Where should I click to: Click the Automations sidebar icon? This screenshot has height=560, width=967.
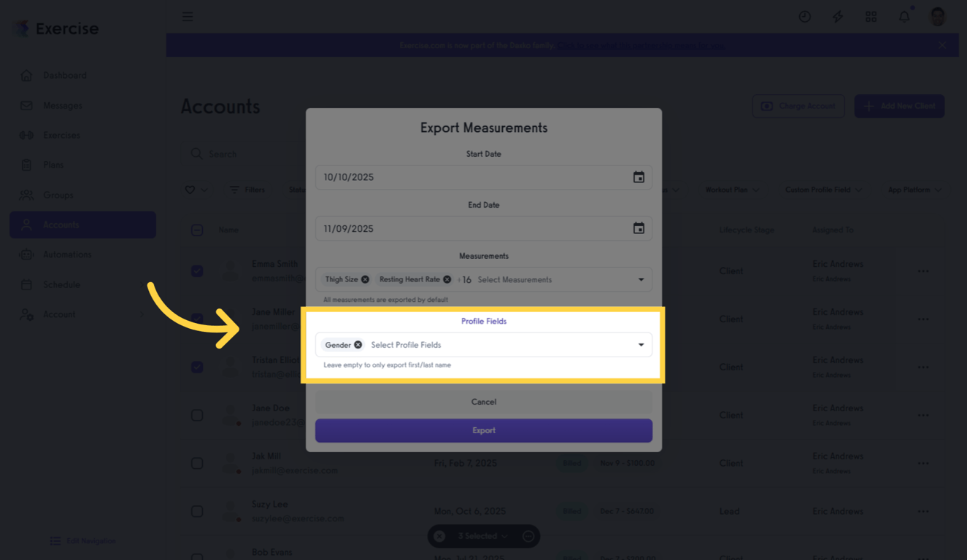(25, 254)
